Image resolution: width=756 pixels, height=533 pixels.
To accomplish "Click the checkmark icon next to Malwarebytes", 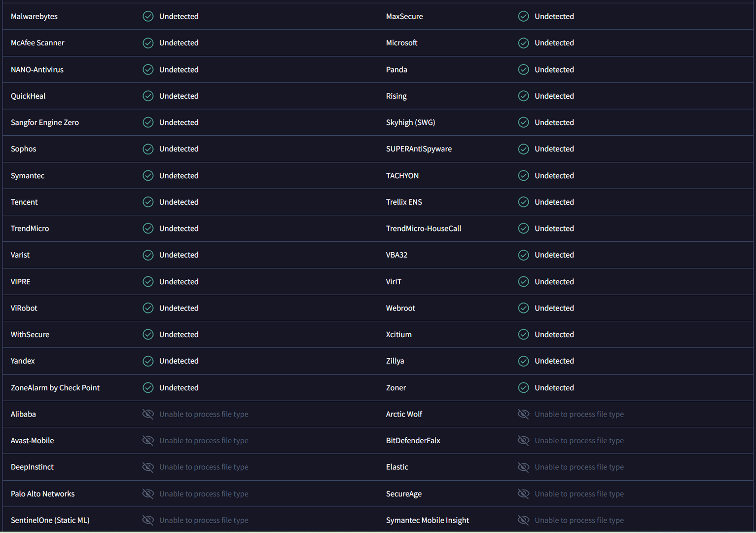I will tap(148, 16).
